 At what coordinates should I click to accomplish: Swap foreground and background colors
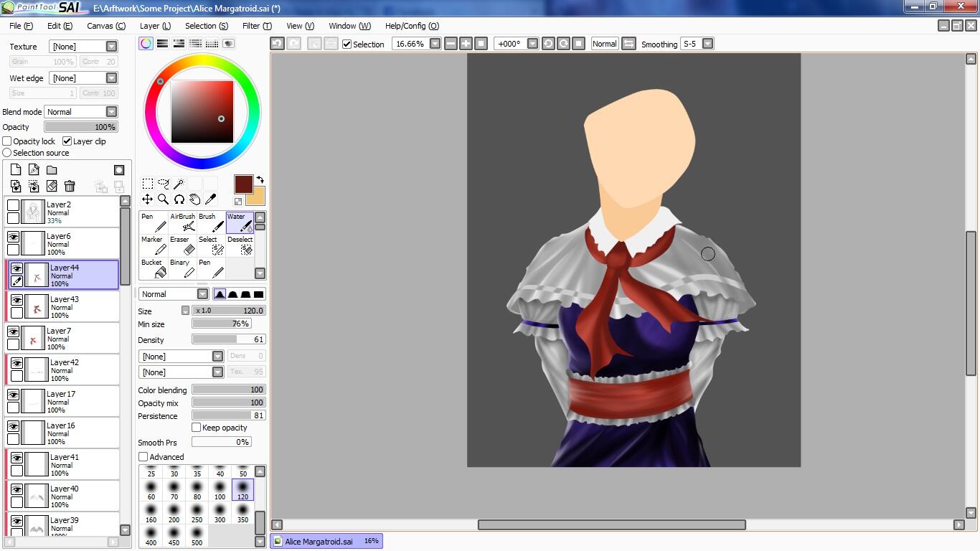pyautogui.click(x=260, y=179)
